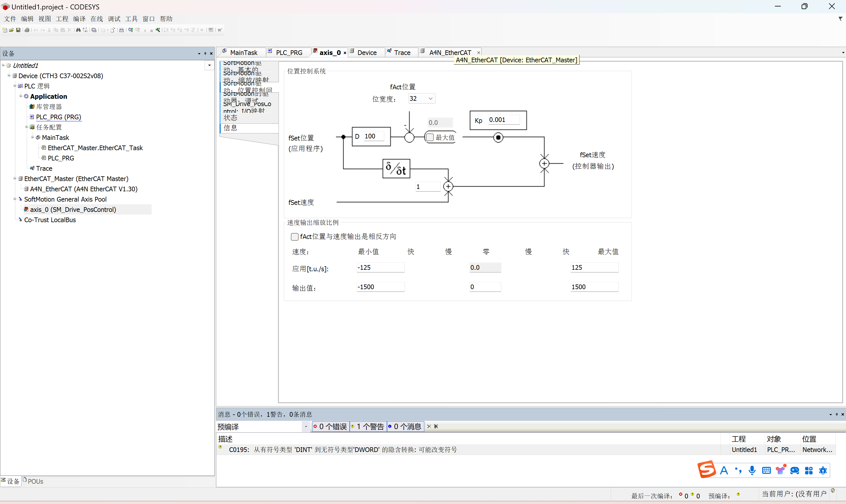Select axis_0 (SM_Drive_PosControl) in tree
846x504 pixels.
coord(73,210)
